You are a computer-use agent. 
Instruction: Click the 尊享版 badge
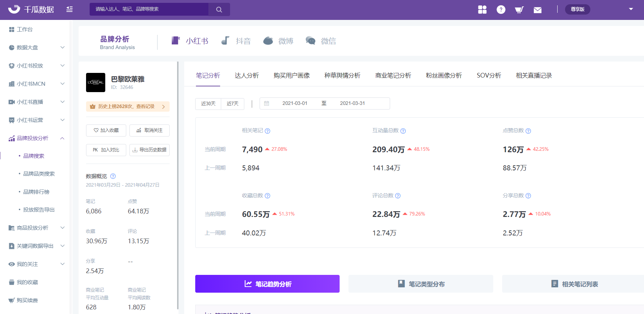[578, 9]
